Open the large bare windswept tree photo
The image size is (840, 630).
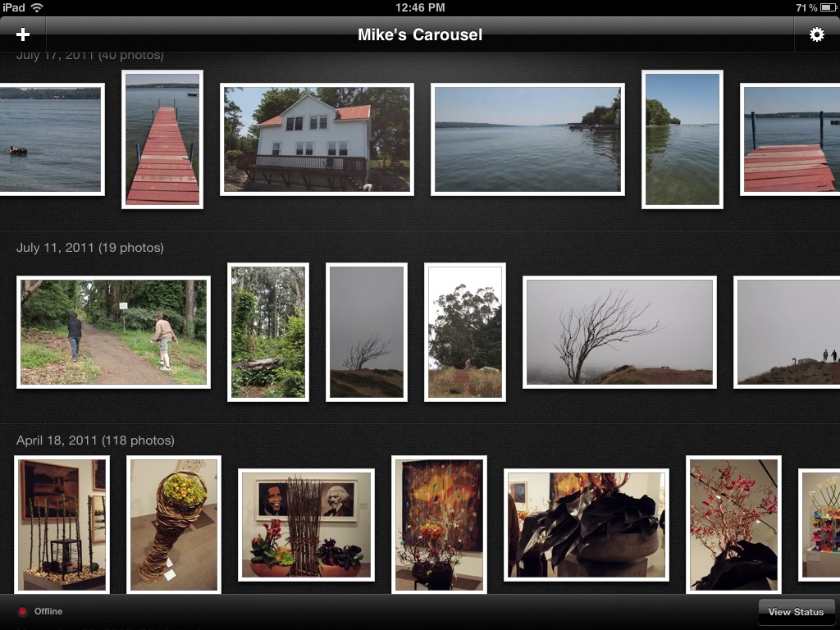pos(619,332)
